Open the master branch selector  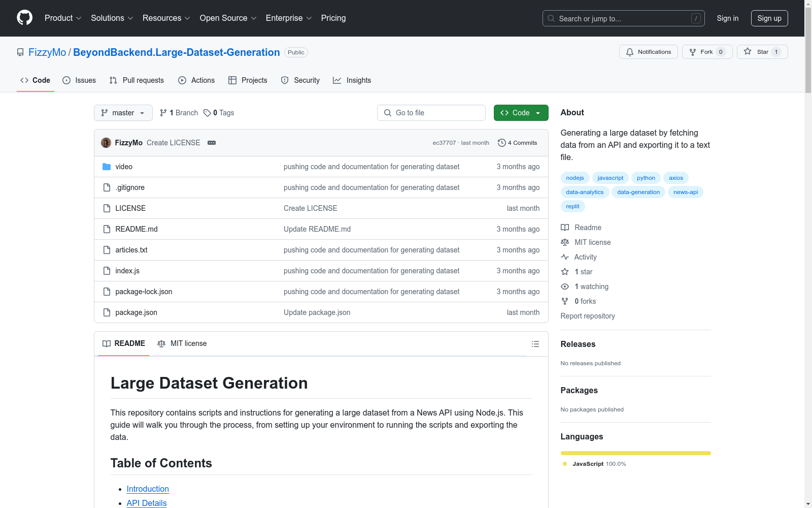pos(123,113)
